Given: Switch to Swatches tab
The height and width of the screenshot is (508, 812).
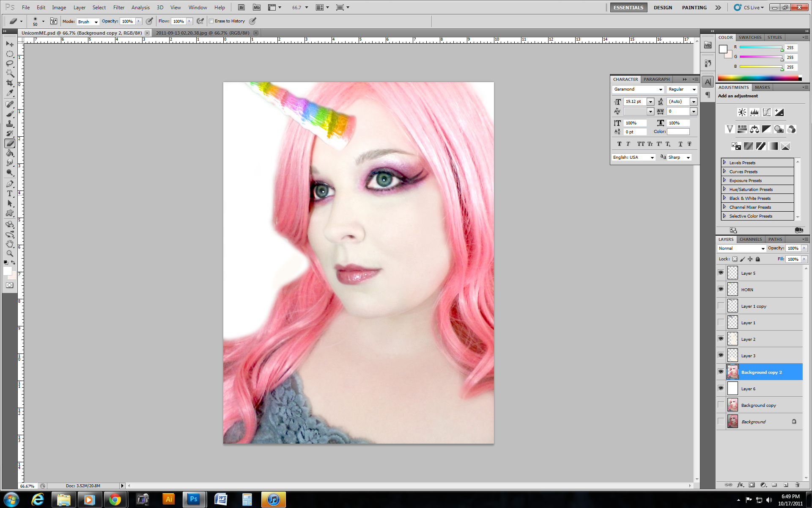Looking at the screenshot, I should pos(750,37).
